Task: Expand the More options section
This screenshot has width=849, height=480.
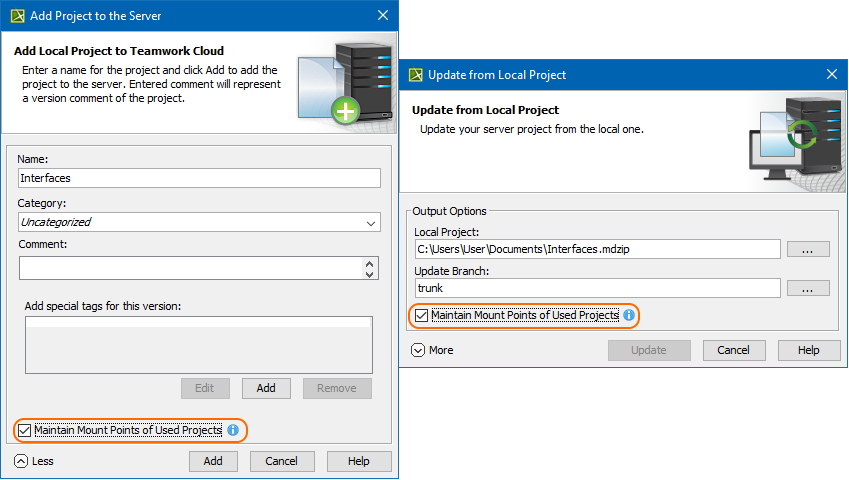Action: (x=418, y=350)
